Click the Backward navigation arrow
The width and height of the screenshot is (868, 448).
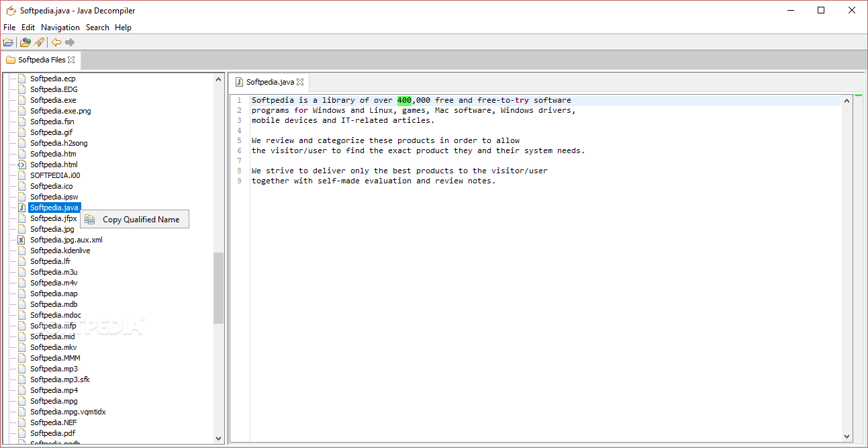tap(56, 42)
